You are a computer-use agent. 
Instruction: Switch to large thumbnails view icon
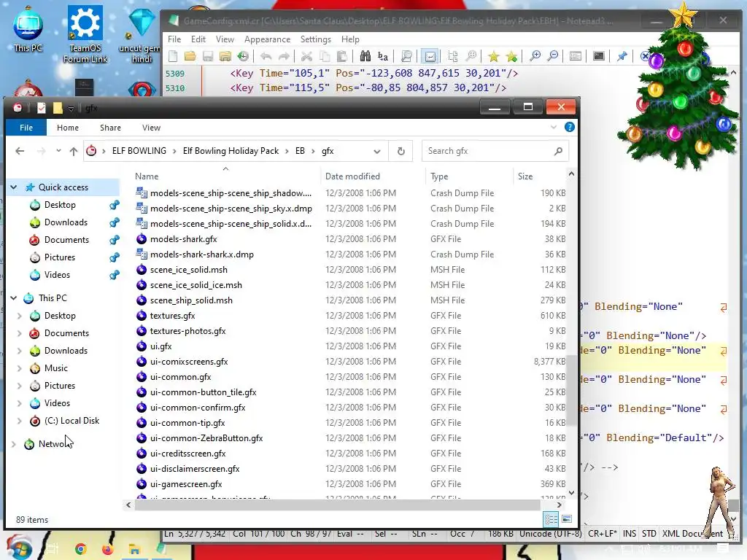pyautogui.click(x=567, y=519)
